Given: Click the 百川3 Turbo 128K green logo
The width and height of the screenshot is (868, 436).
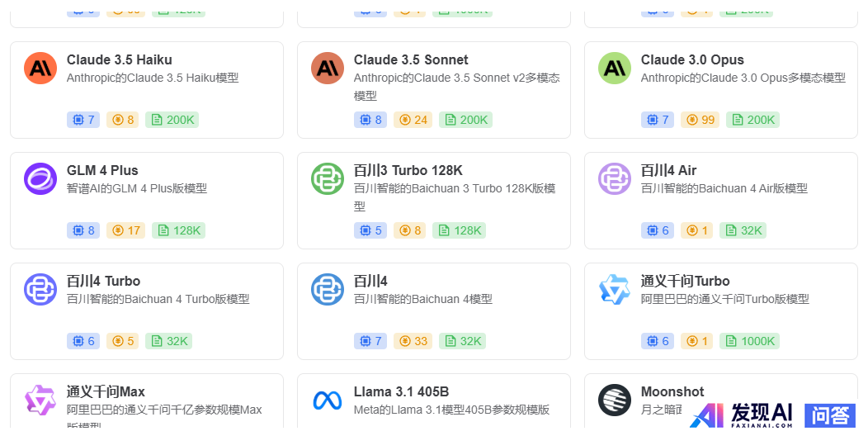Looking at the screenshot, I should tap(328, 179).
